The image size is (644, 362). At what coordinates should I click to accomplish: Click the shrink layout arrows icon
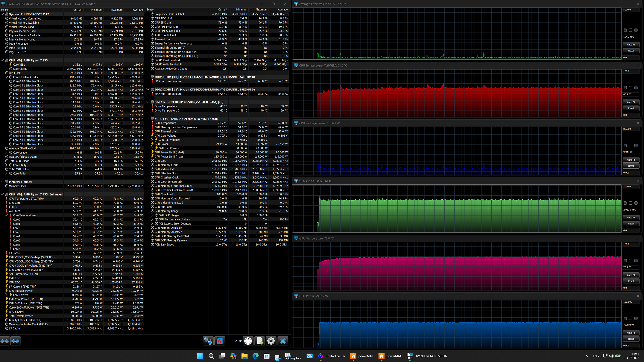(x=15, y=341)
